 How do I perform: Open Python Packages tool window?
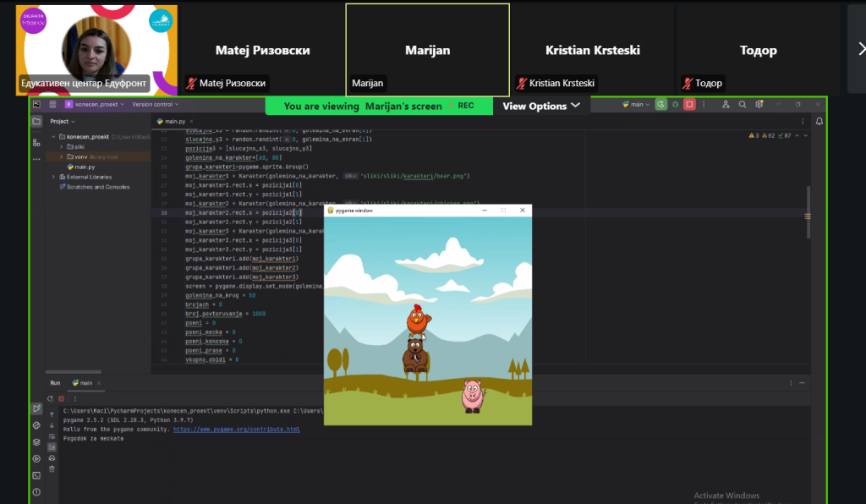point(36,441)
